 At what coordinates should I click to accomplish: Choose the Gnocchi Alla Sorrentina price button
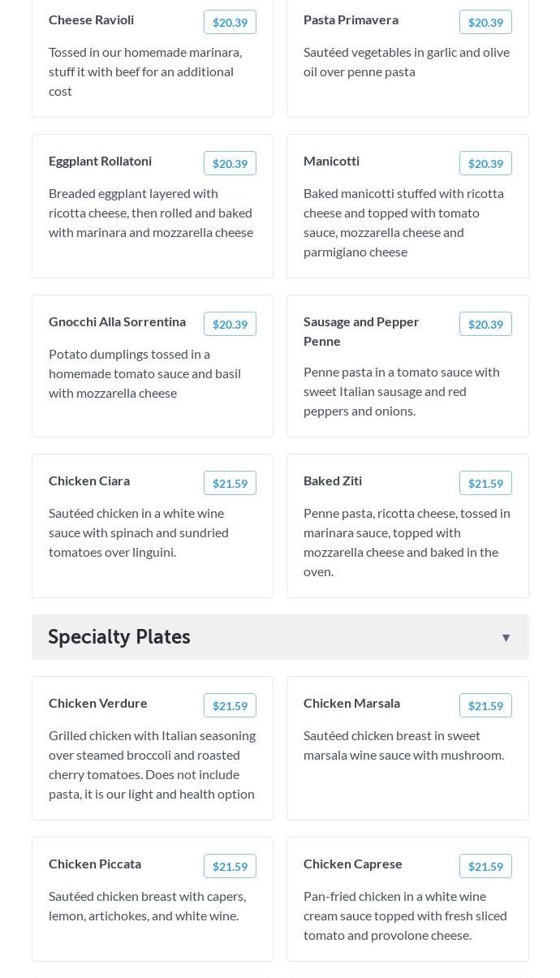point(230,325)
